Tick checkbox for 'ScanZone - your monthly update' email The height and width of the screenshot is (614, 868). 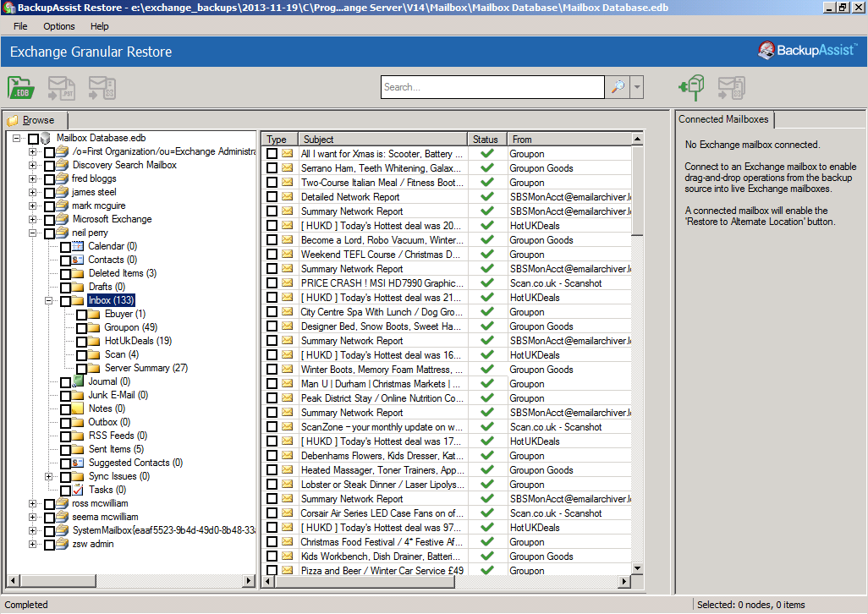coord(272,426)
